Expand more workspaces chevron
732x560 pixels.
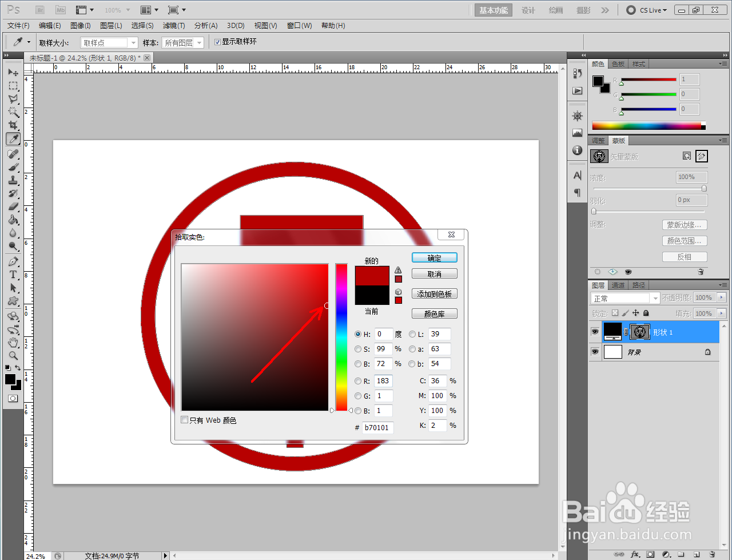pos(605,10)
